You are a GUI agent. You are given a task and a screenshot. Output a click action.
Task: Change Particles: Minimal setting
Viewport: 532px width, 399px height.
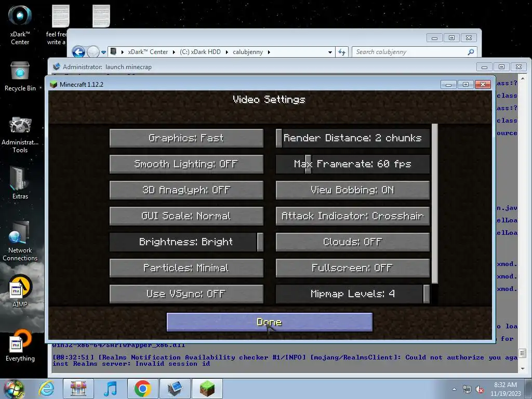(x=187, y=268)
